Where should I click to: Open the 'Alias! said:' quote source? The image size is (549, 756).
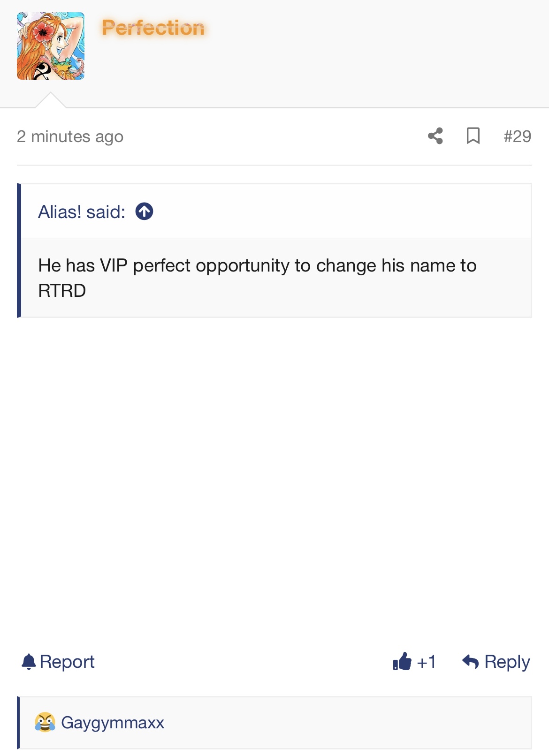82,212
